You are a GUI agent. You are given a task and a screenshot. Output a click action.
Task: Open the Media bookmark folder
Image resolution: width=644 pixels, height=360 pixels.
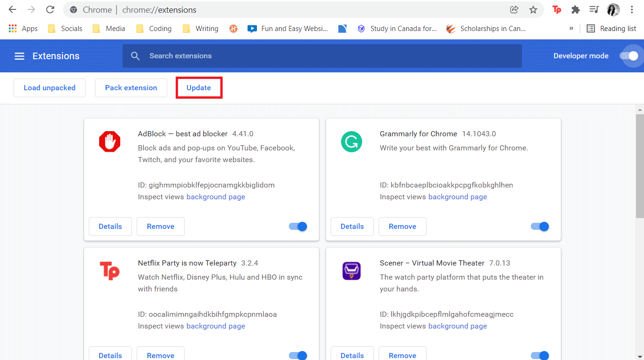click(109, 29)
